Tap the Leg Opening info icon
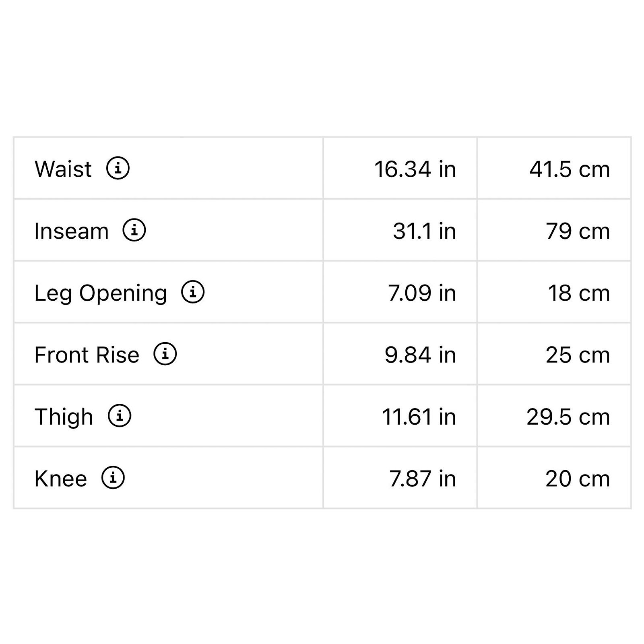644x644 pixels. 193,292
